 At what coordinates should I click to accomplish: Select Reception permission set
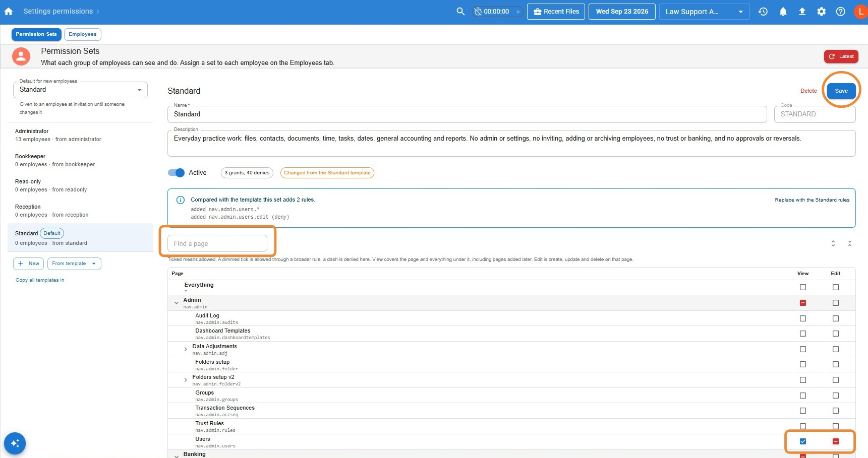click(x=80, y=211)
